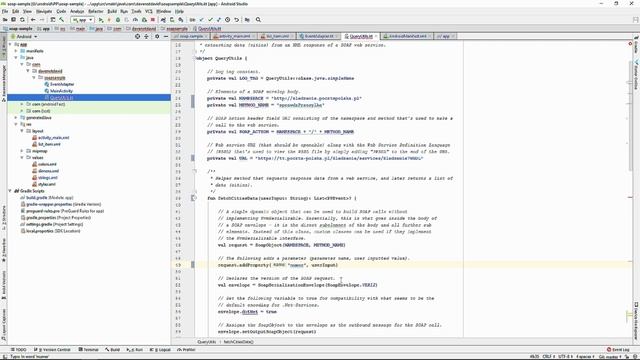Click the Save All toolbar icon
640x360 pixels.
coord(13,20)
